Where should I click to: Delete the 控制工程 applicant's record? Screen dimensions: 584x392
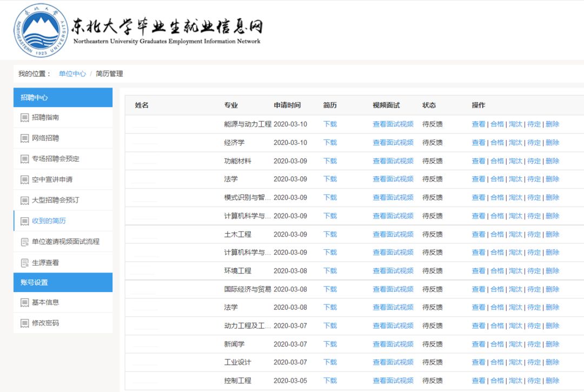point(553,380)
